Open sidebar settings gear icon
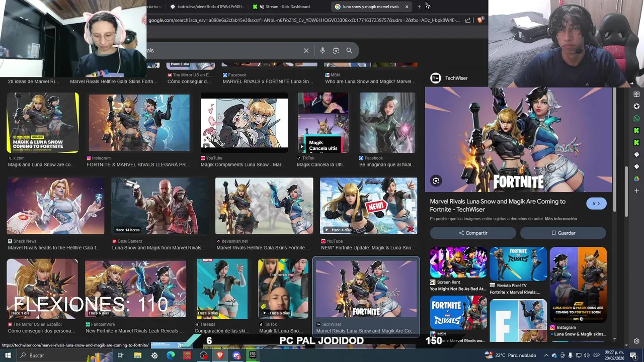This screenshot has height=362, width=644. point(636,341)
